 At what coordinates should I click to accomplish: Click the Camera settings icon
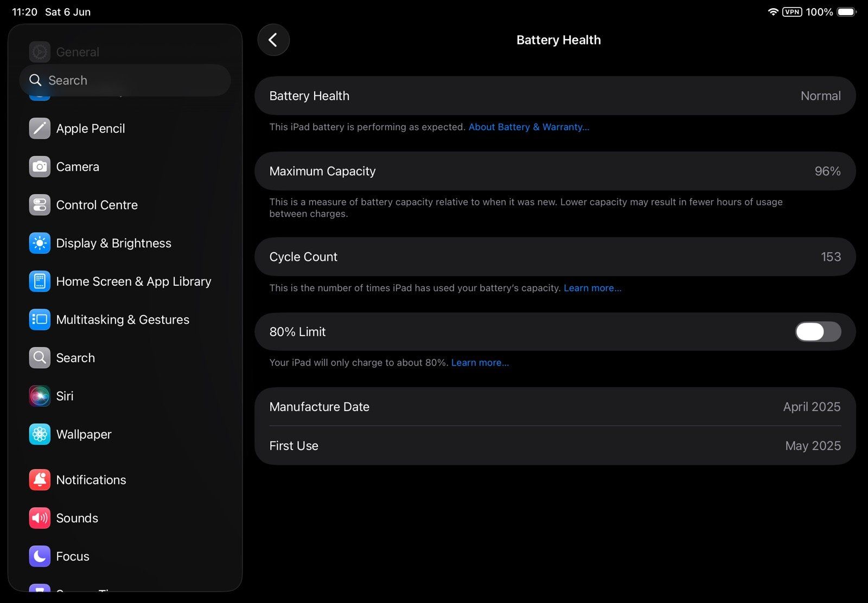point(40,166)
